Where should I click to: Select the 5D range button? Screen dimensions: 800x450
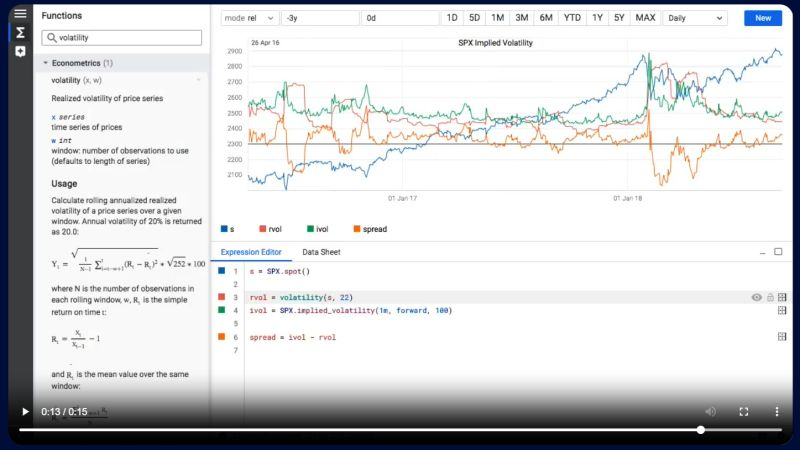point(474,18)
